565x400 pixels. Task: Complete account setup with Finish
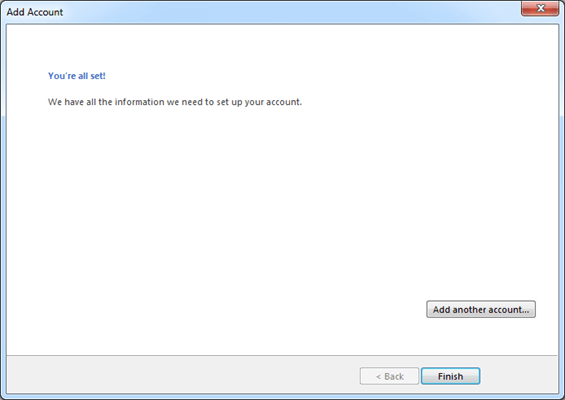click(450, 376)
